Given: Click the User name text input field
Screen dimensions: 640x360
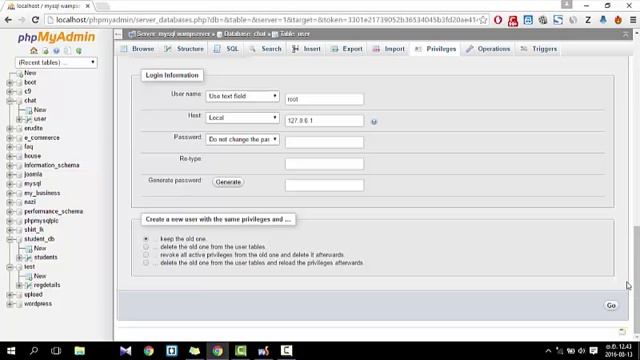Looking at the screenshot, I should 324,99.
